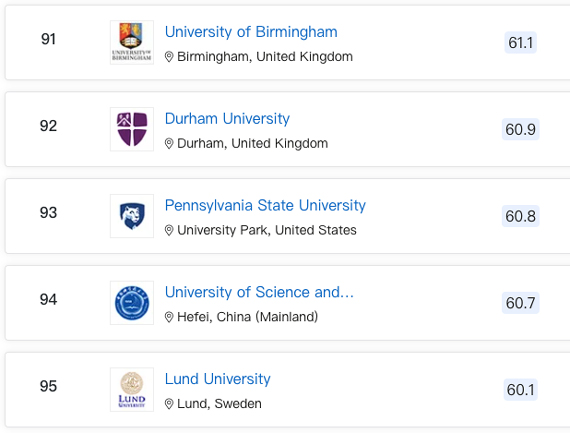Screen dimensions: 570x433
Task: Open the University of Science and... link
Action: point(259,292)
